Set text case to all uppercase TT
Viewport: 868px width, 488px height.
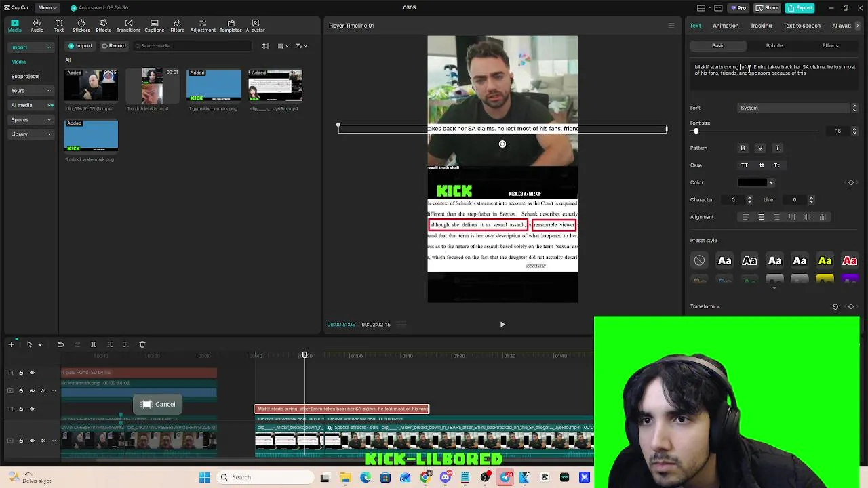click(x=745, y=165)
